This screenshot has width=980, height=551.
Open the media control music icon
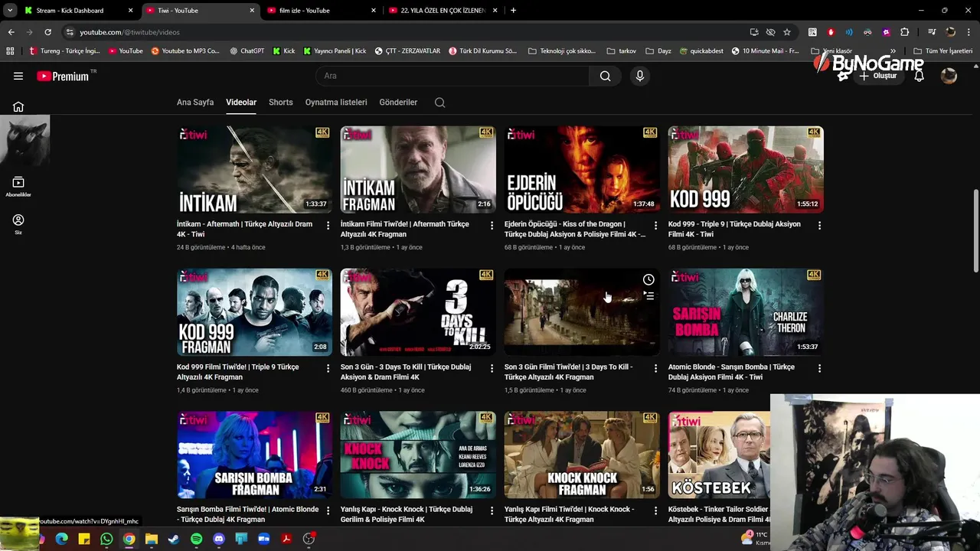[932, 32]
